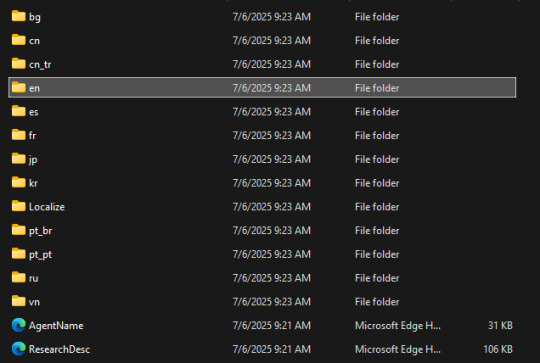Click the ResearchDesc Edge file icon
Viewport: 540px width, 363px height.
click(19, 349)
